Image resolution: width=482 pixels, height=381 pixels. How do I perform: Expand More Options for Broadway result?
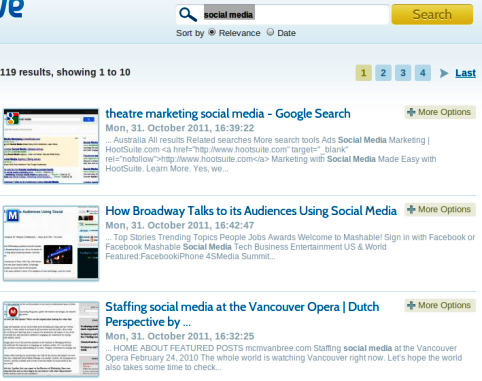click(x=440, y=210)
